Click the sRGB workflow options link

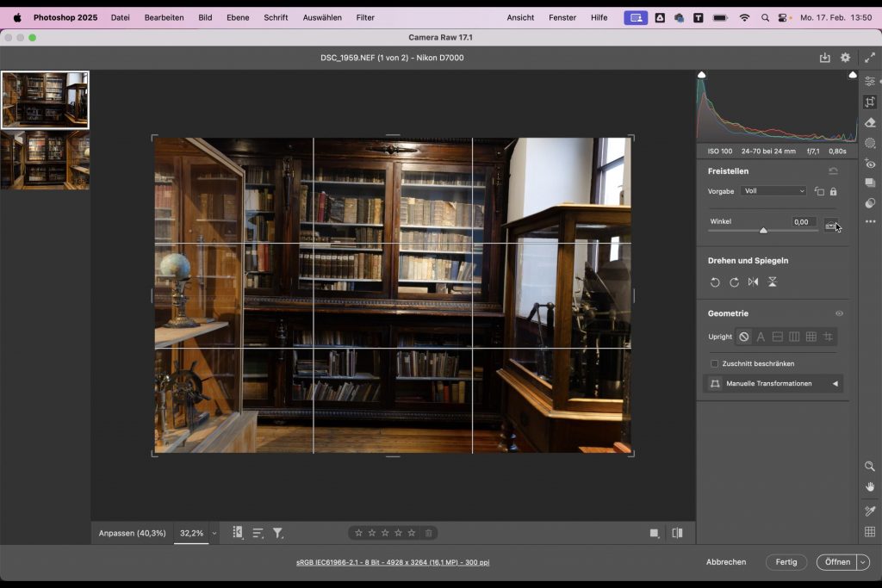(393, 562)
